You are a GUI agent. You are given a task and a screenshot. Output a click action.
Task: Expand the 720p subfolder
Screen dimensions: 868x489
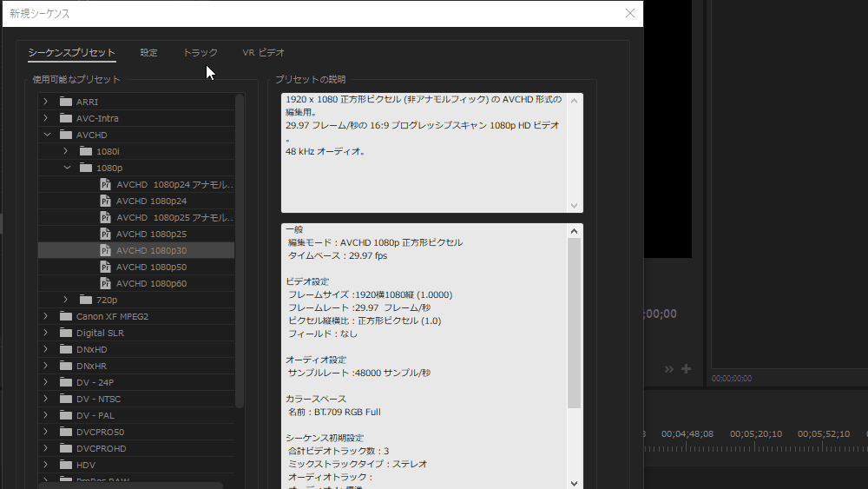(66, 300)
